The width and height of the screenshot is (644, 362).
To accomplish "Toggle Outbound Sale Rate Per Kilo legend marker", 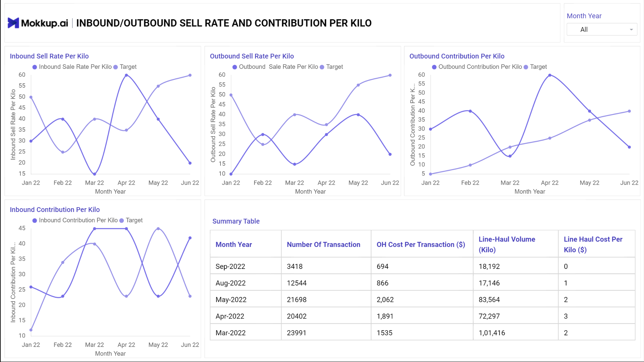I will [235, 67].
